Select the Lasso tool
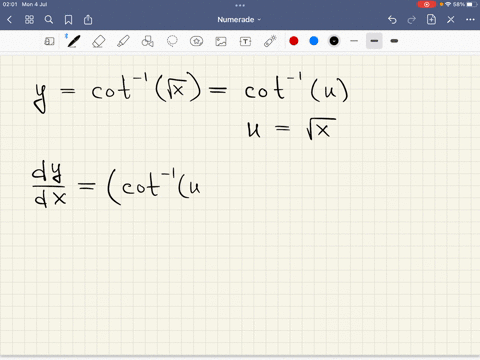The height and width of the screenshot is (360, 480). (172, 41)
